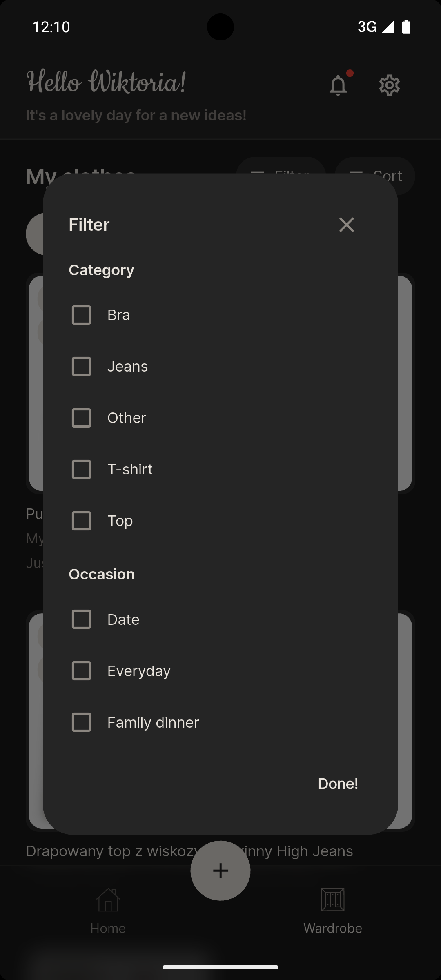Select the Family dinner occasion
The height and width of the screenshot is (980, 441).
pos(81,722)
